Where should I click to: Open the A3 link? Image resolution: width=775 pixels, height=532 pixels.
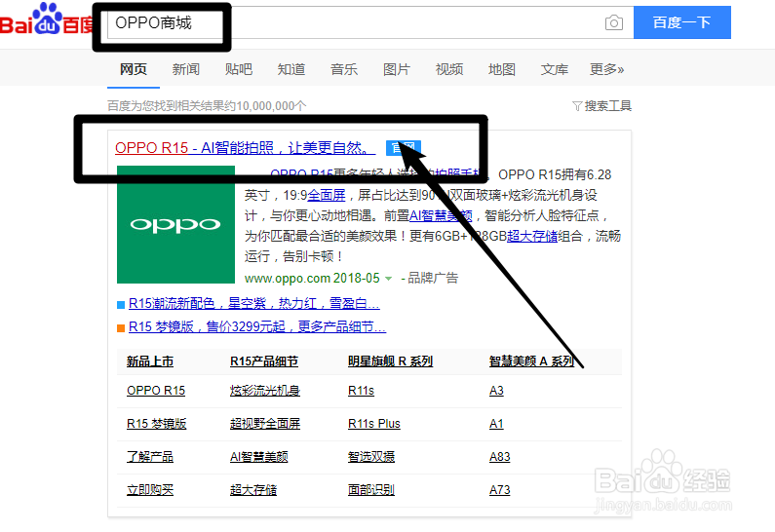pos(496,391)
